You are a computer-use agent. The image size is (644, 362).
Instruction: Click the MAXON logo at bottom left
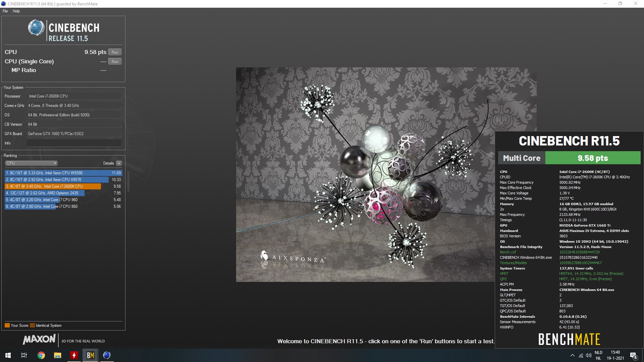(x=39, y=340)
